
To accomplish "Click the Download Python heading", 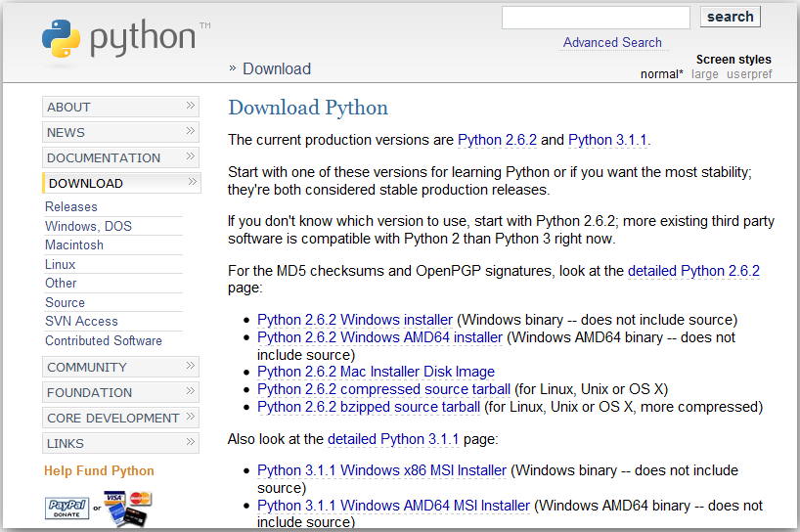I will [x=308, y=109].
